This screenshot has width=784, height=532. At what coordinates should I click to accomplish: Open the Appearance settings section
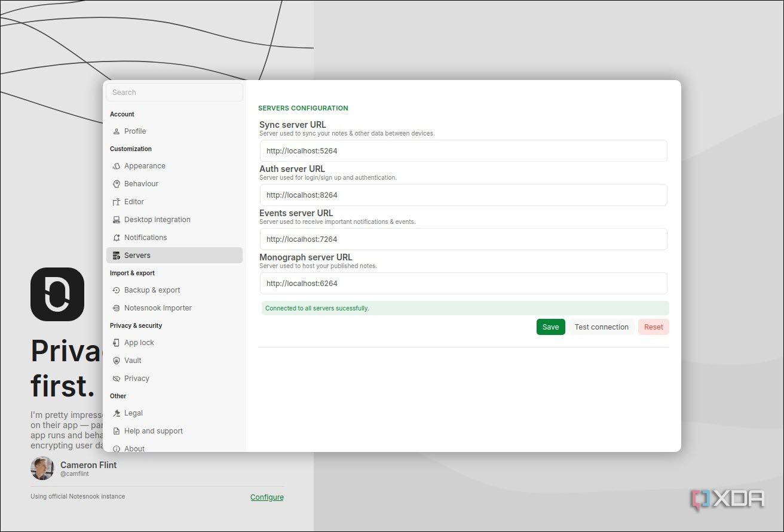[174, 166]
